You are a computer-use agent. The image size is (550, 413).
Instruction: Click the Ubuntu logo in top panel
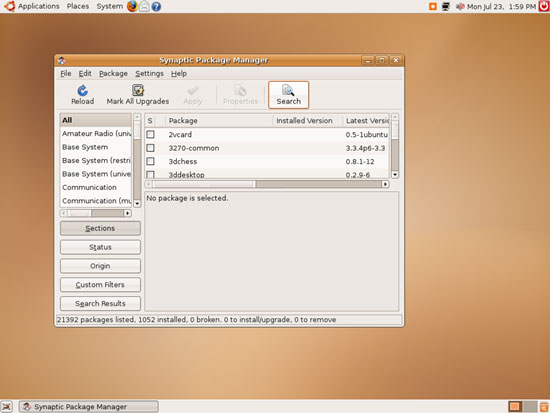pos(9,6)
